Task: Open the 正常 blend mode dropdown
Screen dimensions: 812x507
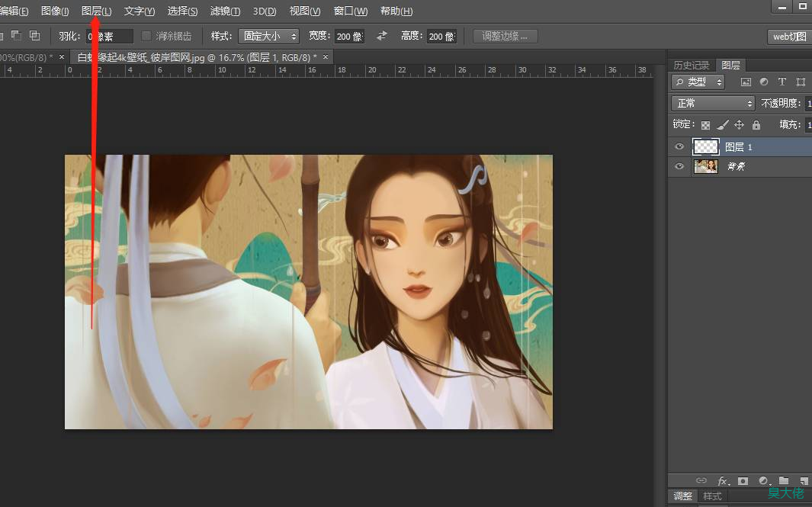Action: (713, 103)
